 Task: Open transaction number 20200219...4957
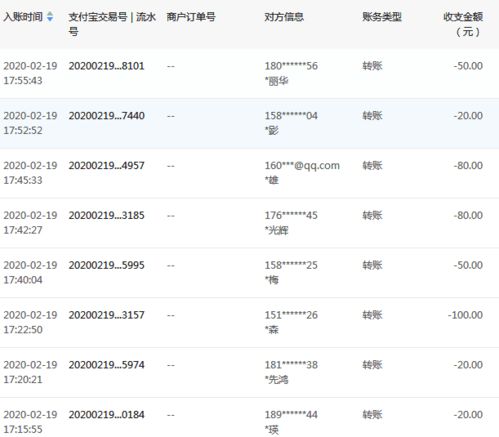106,166
